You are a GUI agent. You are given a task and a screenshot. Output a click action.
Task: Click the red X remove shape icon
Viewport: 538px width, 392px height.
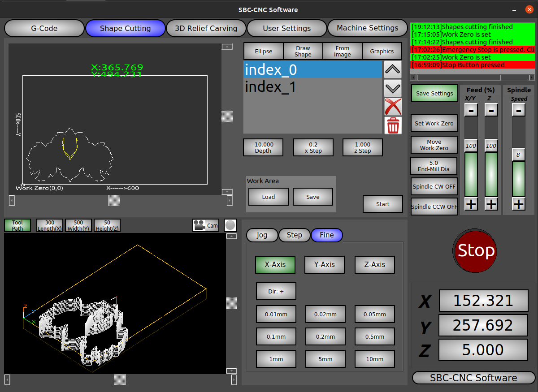[x=393, y=107]
